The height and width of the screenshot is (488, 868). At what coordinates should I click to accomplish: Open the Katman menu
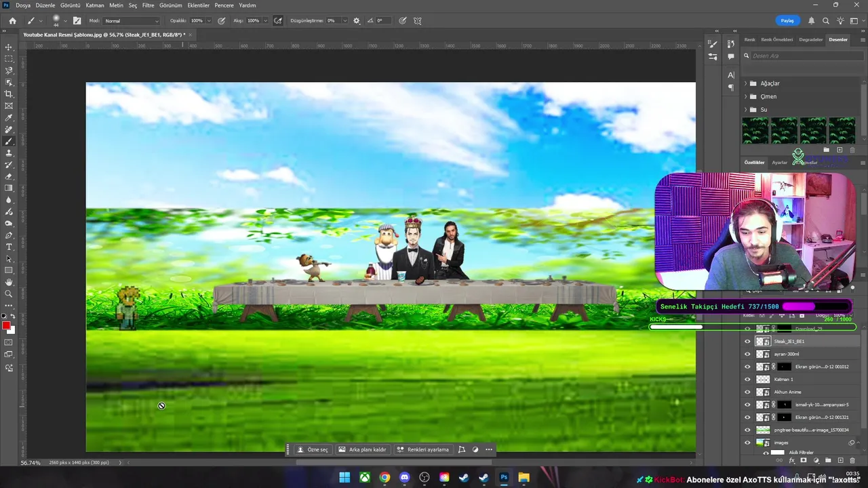coord(95,5)
